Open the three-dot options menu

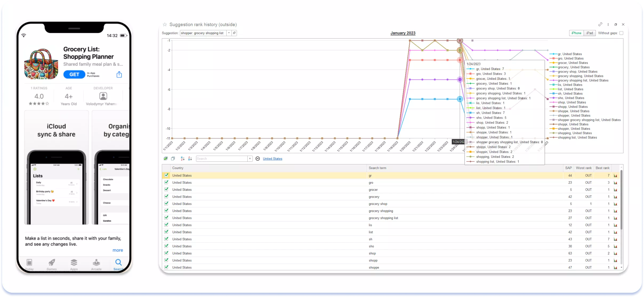coord(608,24)
